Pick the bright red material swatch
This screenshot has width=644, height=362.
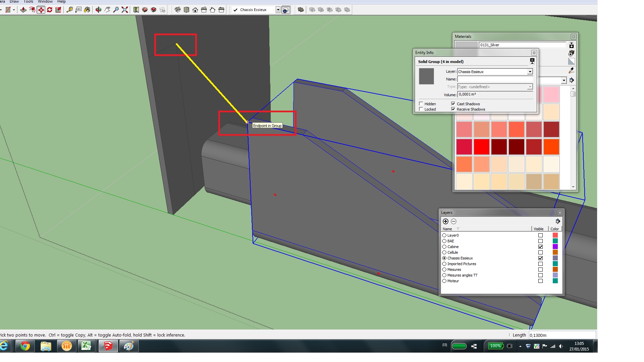tap(481, 147)
